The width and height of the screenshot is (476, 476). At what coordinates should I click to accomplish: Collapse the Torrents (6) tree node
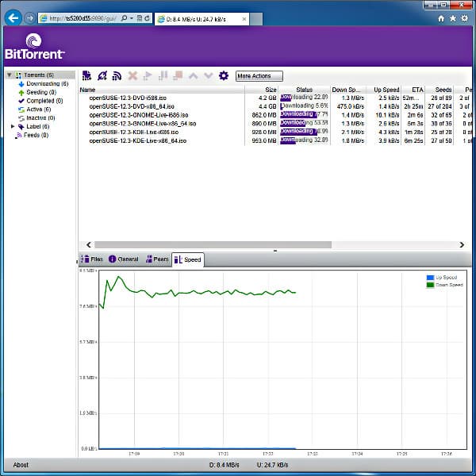tap(10, 75)
